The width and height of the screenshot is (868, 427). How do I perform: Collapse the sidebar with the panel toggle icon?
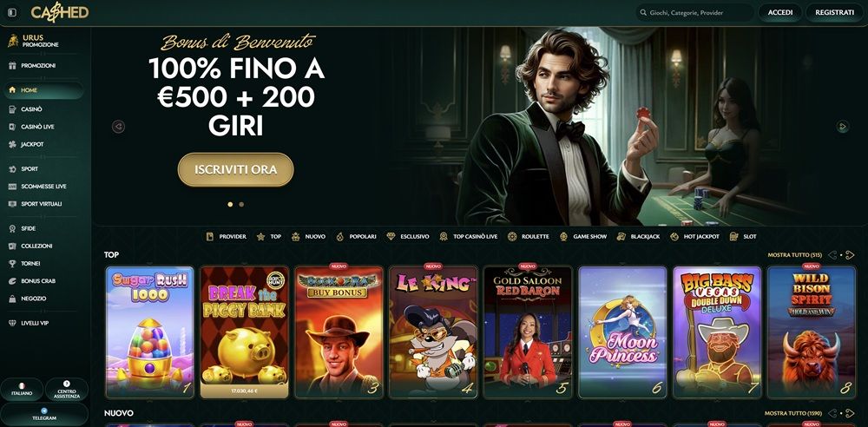(12, 12)
